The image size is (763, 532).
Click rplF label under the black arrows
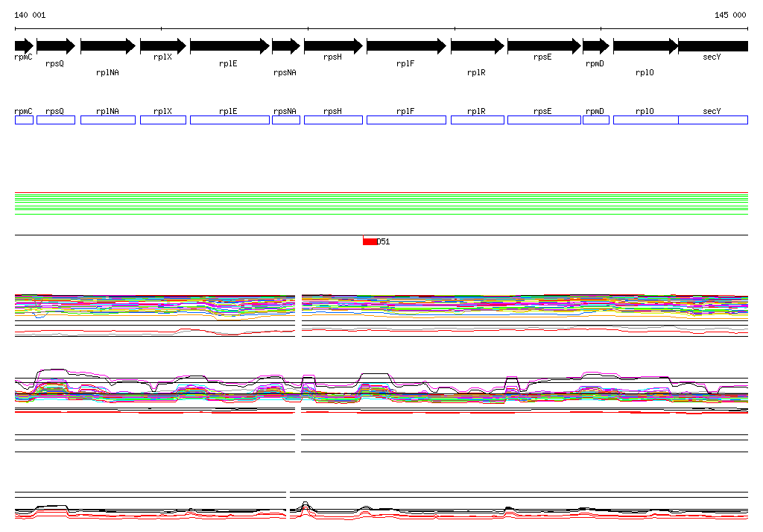point(405,63)
